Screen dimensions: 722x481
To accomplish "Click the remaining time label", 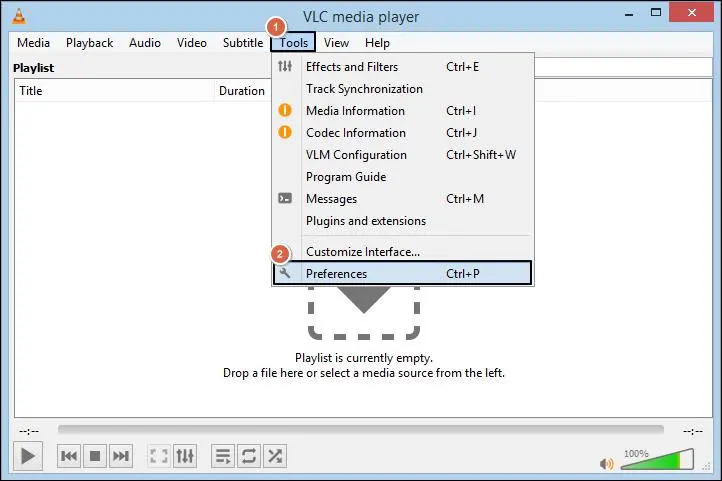I will pos(693,431).
